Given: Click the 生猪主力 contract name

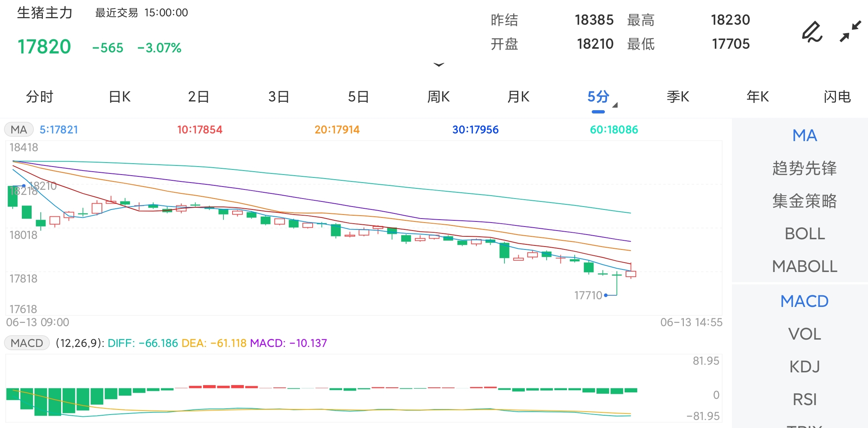Looking at the screenshot, I should point(45,13).
